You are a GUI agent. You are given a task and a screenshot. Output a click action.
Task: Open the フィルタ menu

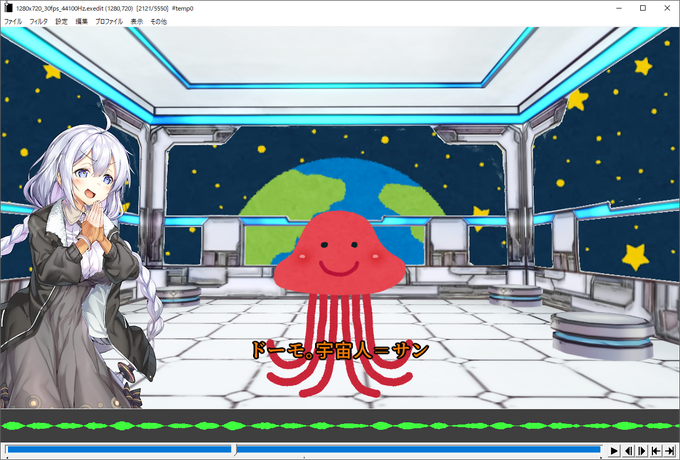(x=39, y=21)
